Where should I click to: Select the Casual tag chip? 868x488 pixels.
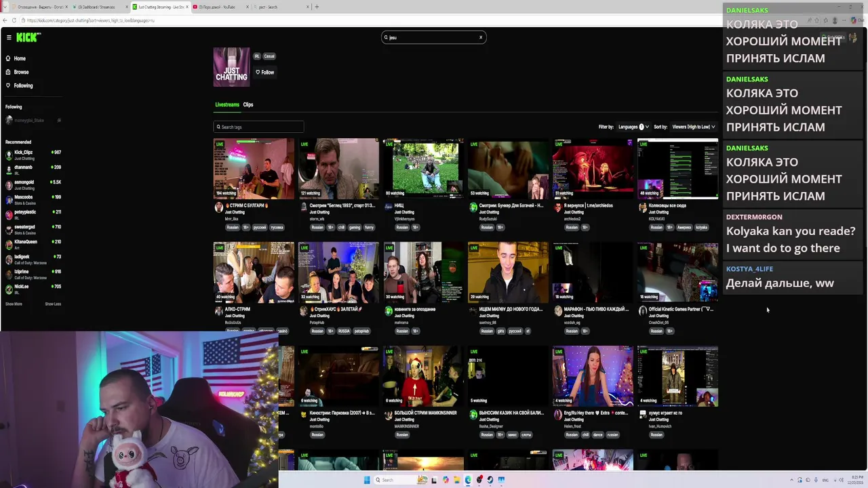point(269,56)
